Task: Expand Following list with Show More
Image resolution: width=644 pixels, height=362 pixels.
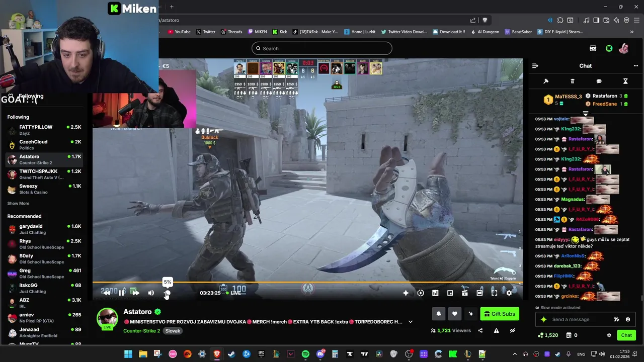Action: (18, 204)
